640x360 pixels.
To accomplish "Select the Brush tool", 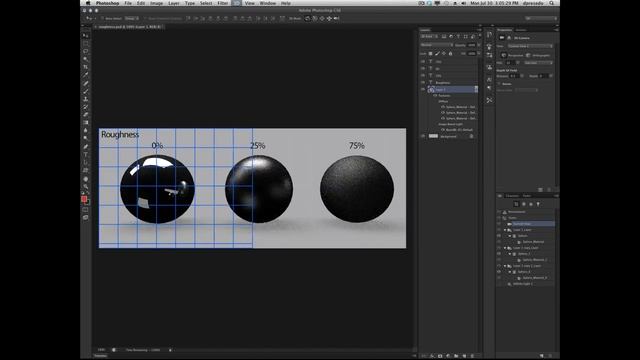I will pyautogui.click(x=86, y=91).
